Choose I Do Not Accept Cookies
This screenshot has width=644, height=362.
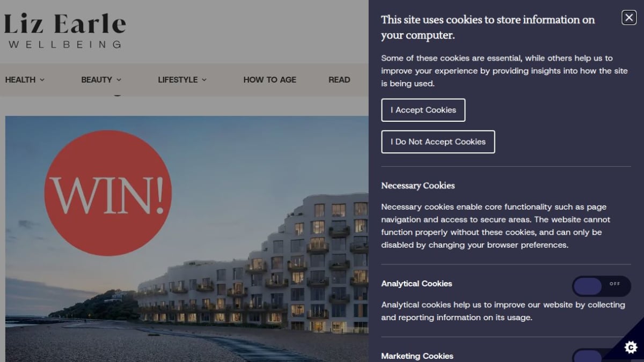pos(438,142)
